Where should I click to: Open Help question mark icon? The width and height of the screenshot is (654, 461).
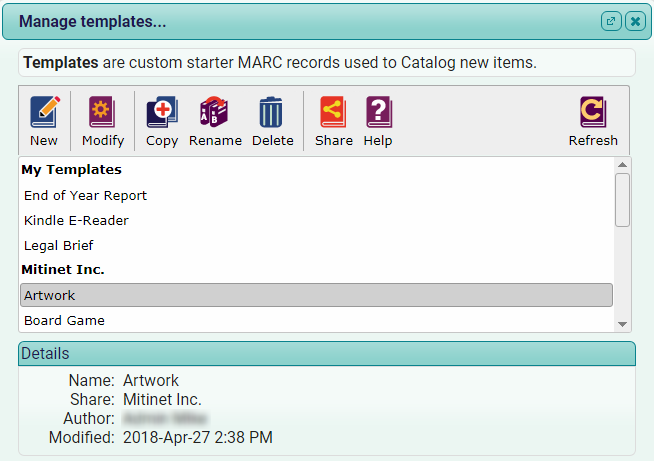379,112
